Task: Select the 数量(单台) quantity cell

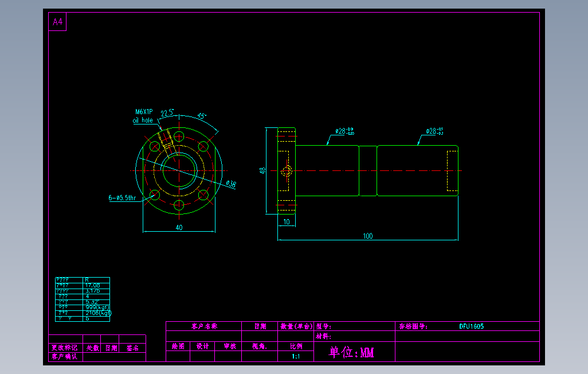Action: coord(296,326)
